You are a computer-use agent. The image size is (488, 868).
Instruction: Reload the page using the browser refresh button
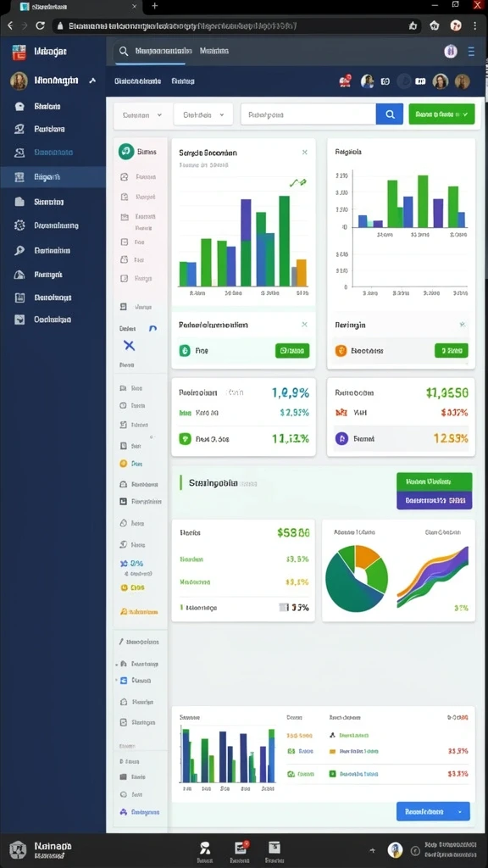point(40,25)
